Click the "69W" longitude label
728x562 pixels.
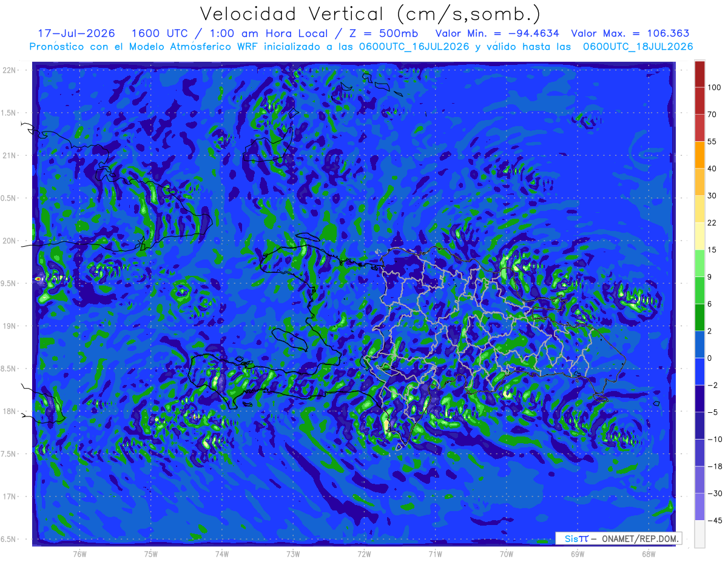(x=578, y=553)
